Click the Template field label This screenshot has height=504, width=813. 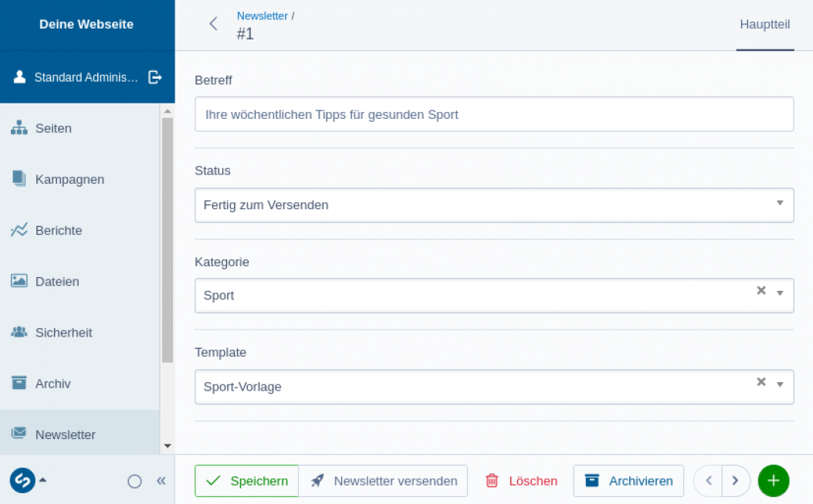(x=220, y=353)
